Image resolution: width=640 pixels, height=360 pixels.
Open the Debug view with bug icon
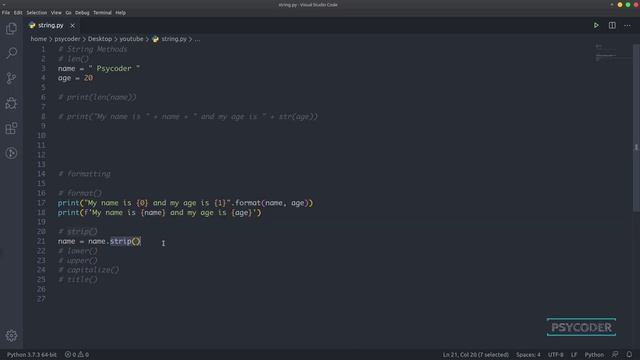[11, 103]
